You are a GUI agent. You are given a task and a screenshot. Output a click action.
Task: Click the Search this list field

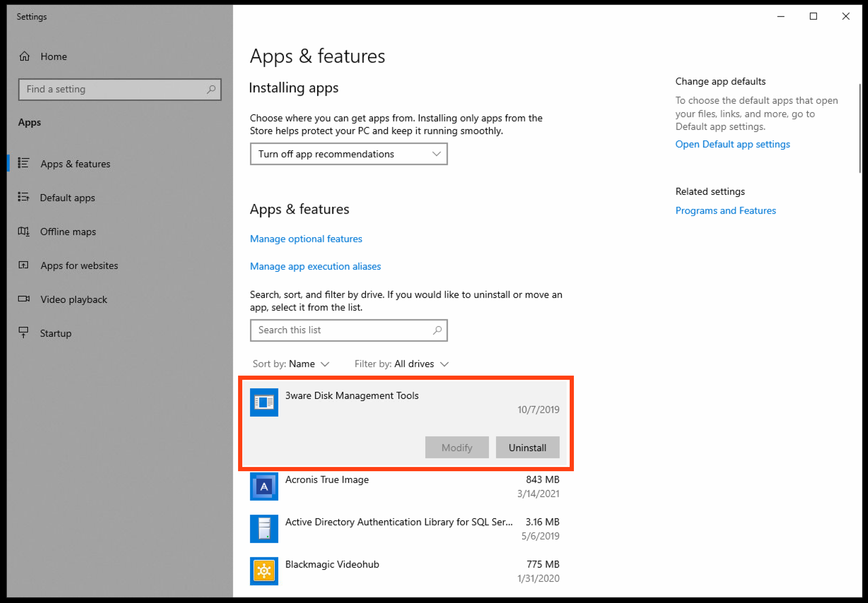pos(341,330)
